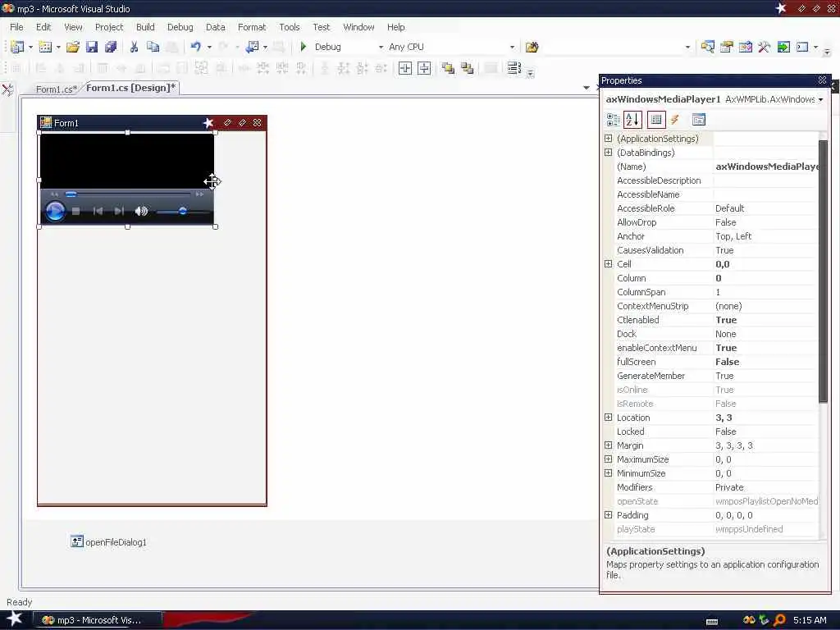Click the Tab Order icon
Viewport: 840px width, 630px height.
(514, 68)
